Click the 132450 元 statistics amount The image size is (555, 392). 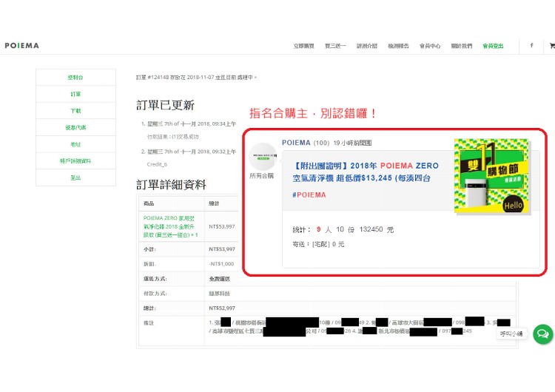[377, 229]
